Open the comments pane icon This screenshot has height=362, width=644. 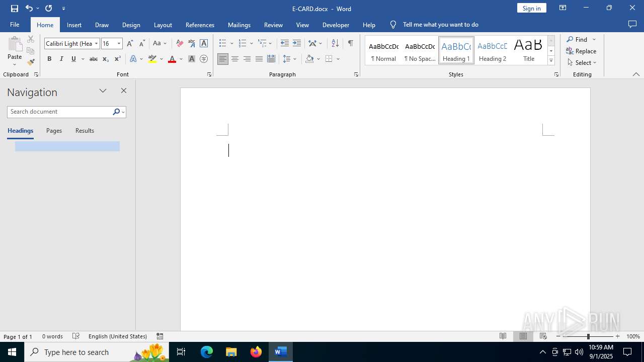(x=632, y=24)
